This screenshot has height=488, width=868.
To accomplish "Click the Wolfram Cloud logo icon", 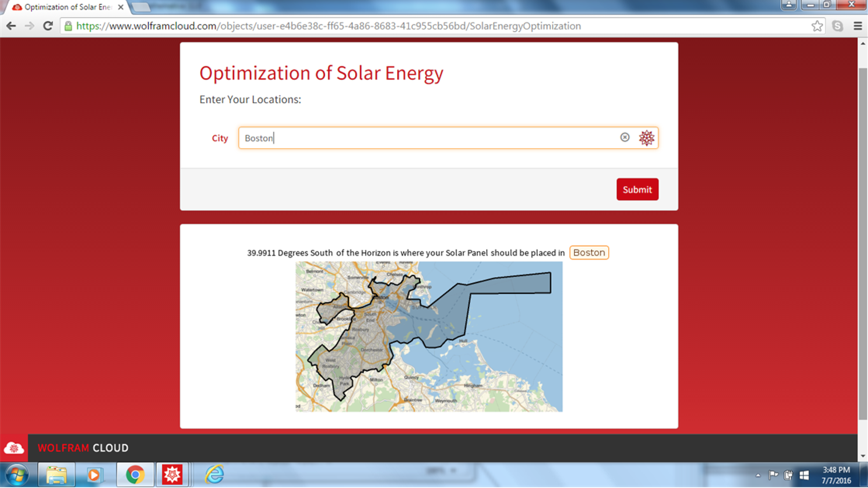I will [x=14, y=448].
